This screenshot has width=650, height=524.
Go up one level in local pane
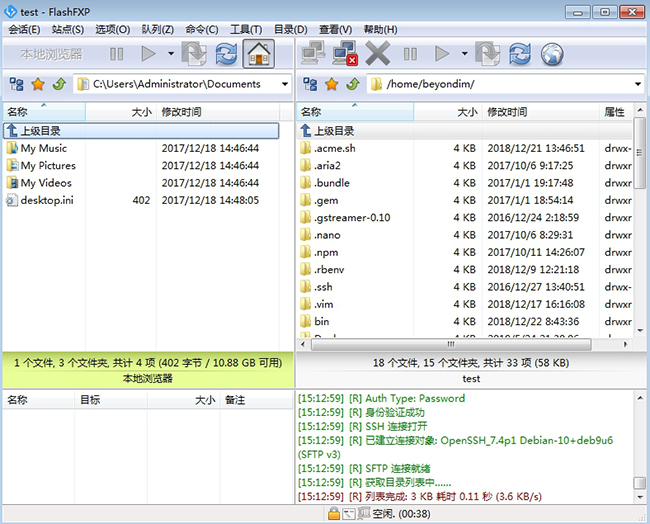pyautogui.click(x=59, y=84)
